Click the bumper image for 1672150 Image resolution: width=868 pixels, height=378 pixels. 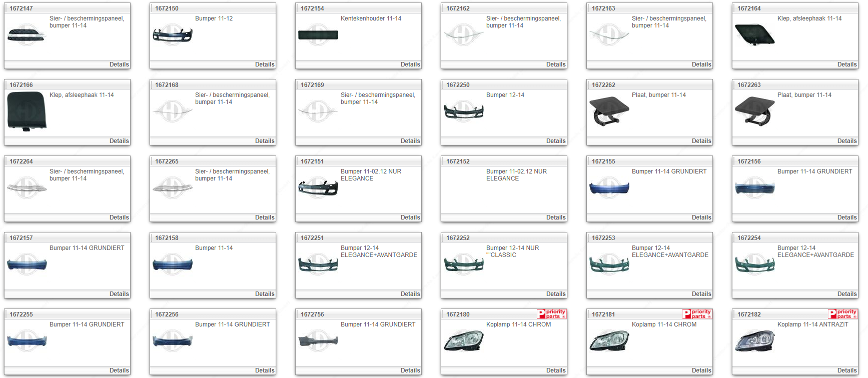coord(172,35)
